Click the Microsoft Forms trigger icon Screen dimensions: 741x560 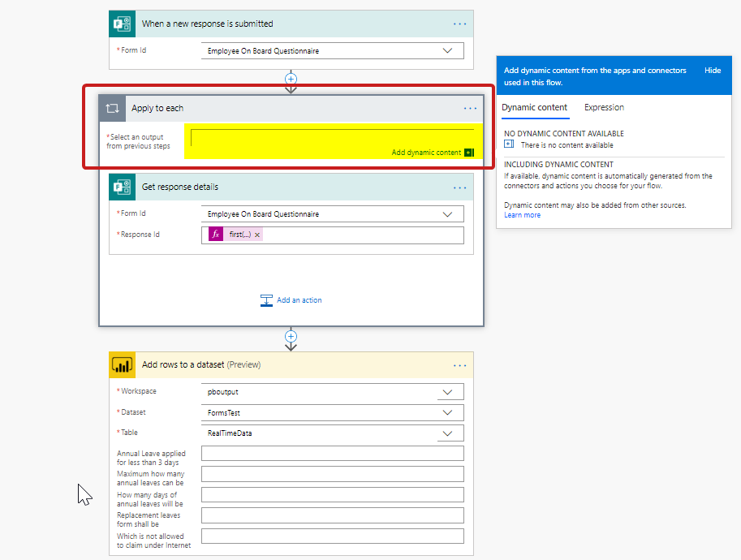(122, 24)
